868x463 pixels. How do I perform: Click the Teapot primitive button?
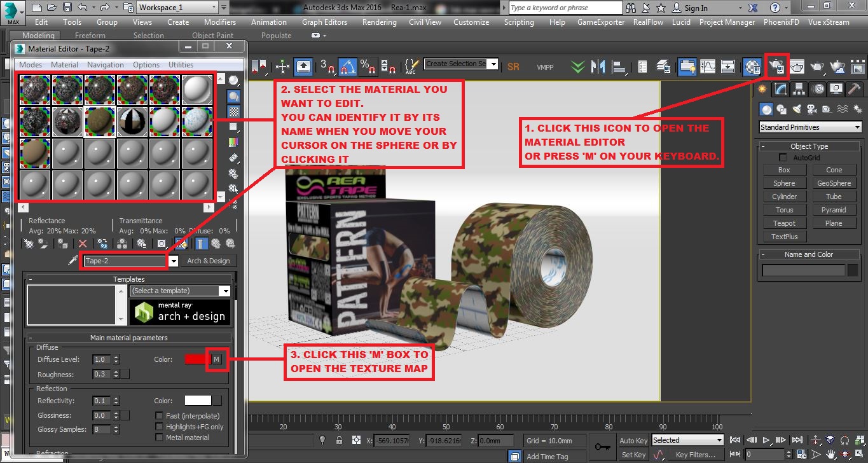[784, 223]
